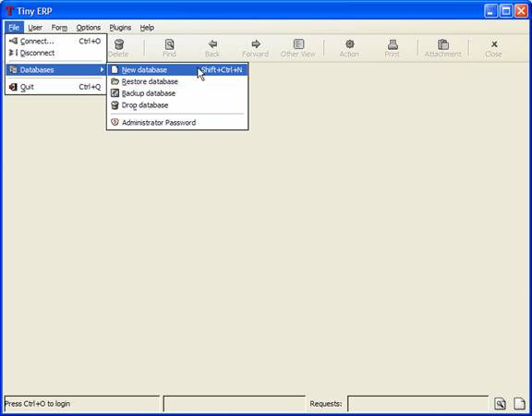This screenshot has width=532, height=416.
Task: Choose Connect... from File menu
Action: 55,41
